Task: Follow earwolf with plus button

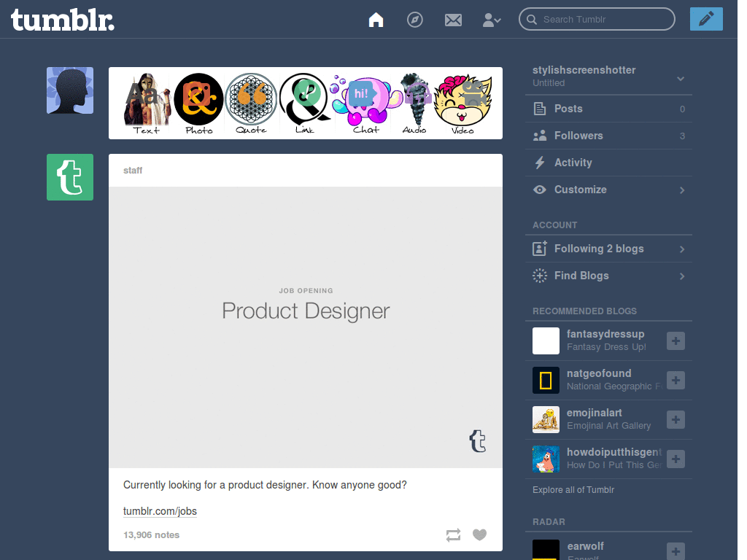Action: click(676, 551)
